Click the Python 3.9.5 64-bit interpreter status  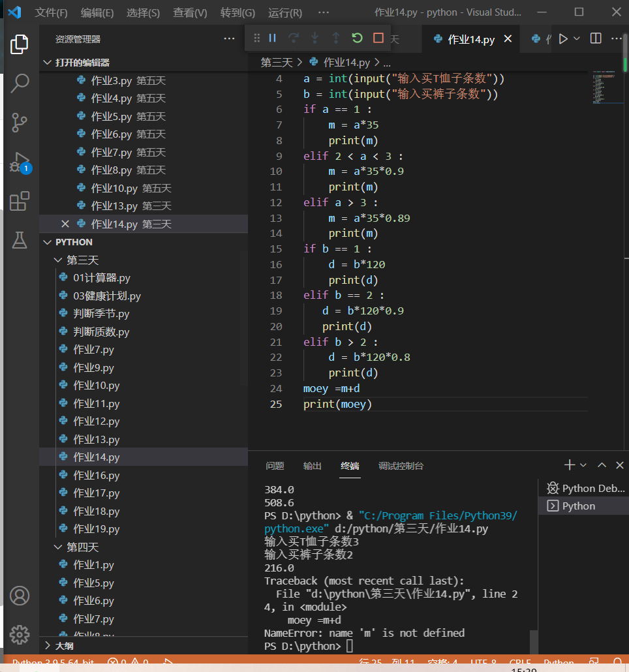click(53, 662)
